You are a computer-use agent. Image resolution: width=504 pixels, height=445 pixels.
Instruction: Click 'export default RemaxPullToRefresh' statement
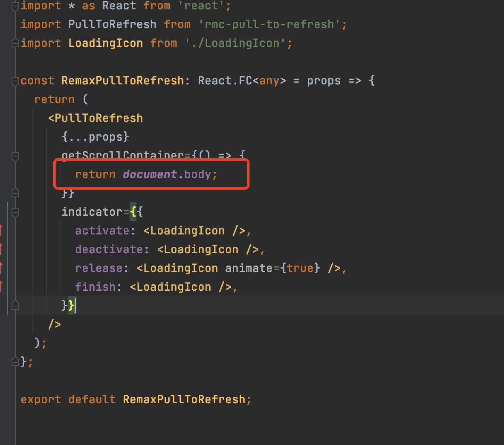pyautogui.click(x=136, y=399)
